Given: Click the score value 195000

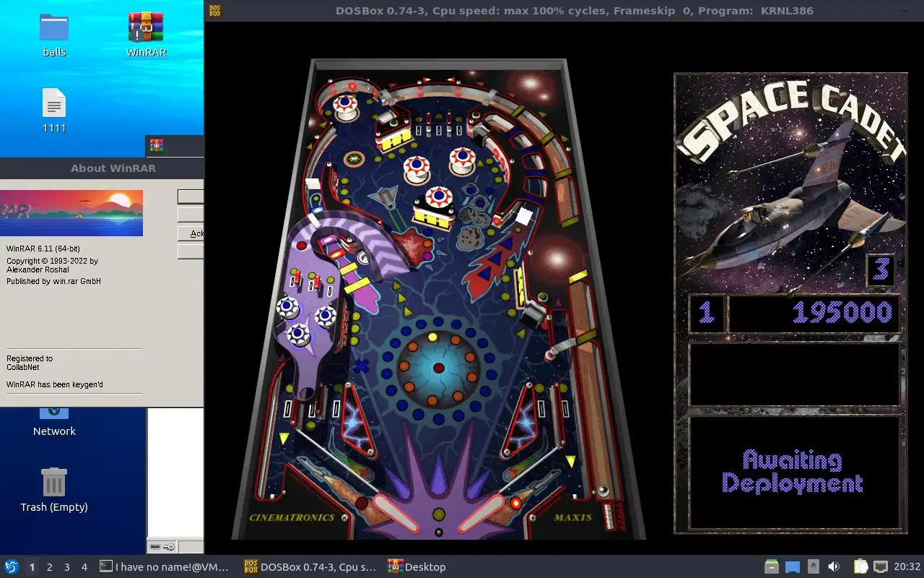Looking at the screenshot, I should (x=841, y=312).
